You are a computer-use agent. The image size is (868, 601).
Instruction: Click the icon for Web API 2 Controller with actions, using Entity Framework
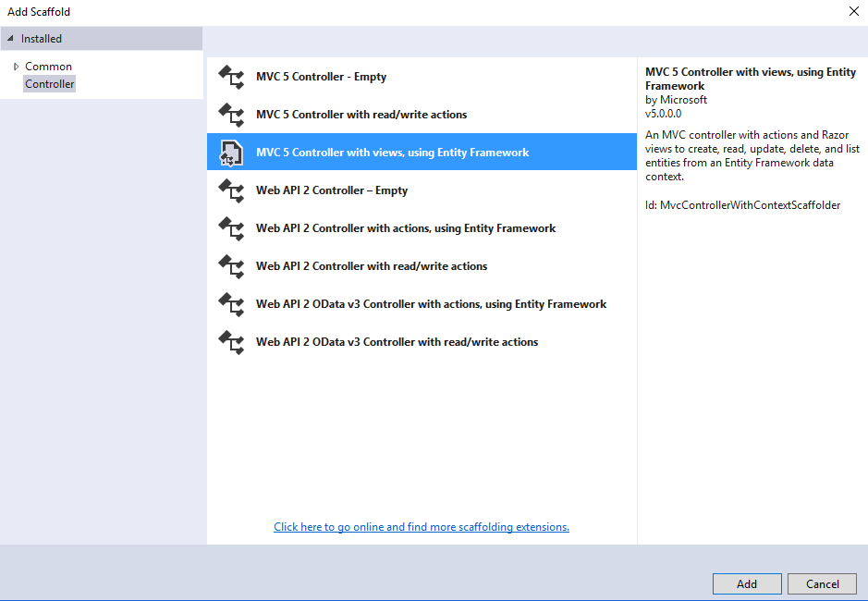point(231,228)
